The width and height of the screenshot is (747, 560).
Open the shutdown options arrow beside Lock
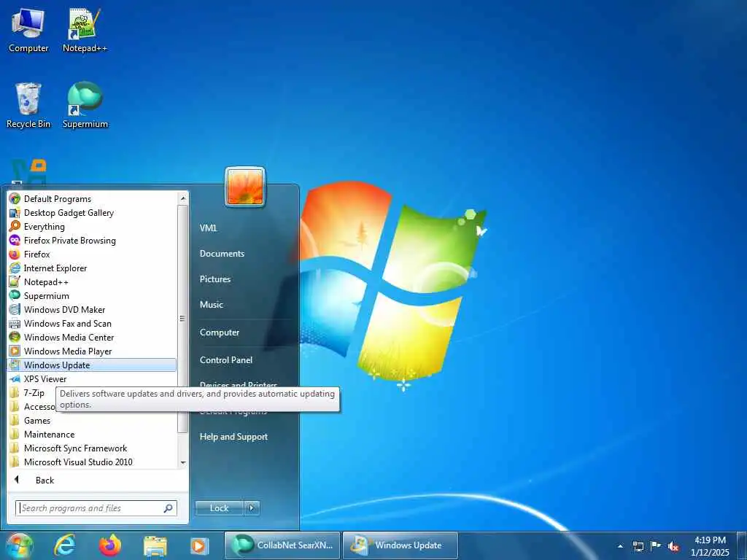click(252, 508)
